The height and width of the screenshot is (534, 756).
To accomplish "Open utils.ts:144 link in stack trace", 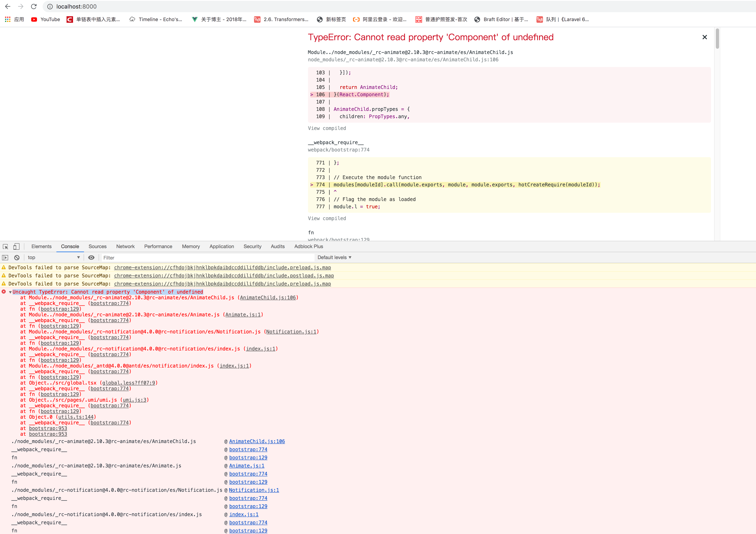I will click(76, 417).
